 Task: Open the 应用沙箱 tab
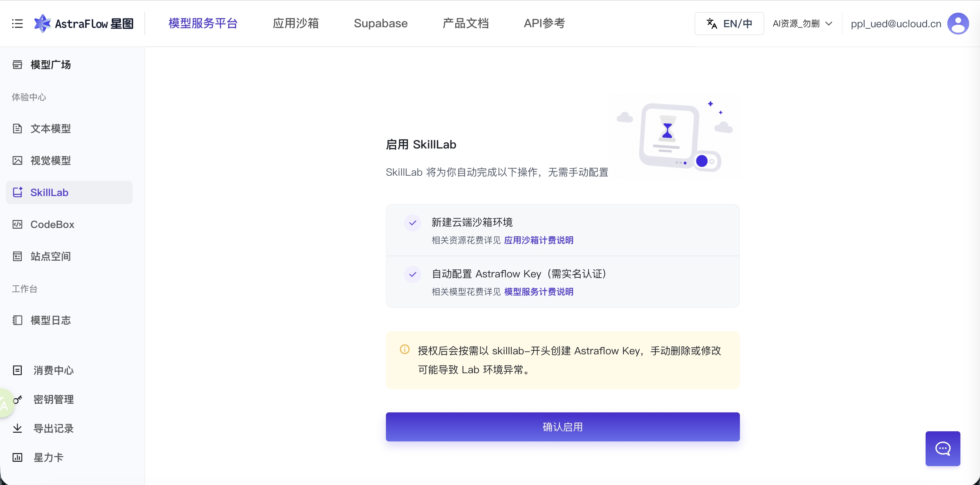coord(296,24)
